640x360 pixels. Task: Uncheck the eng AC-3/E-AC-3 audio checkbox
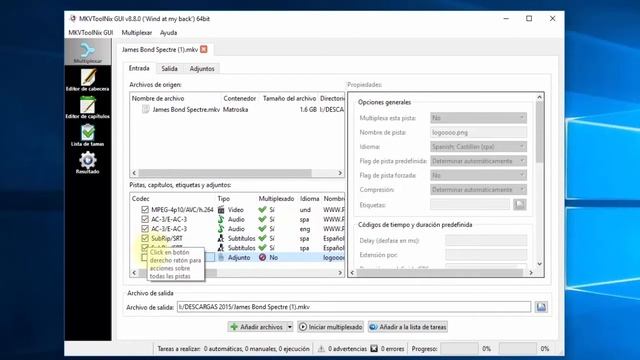click(144, 229)
